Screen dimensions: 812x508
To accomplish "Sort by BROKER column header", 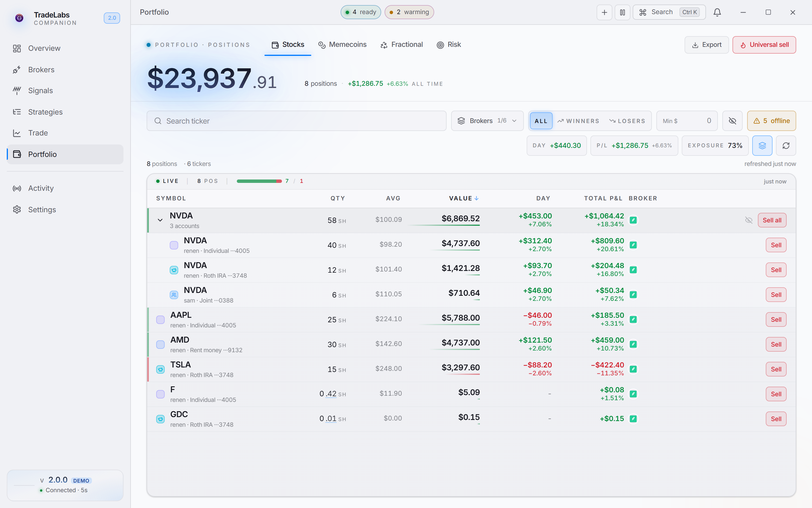I will point(643,199).
